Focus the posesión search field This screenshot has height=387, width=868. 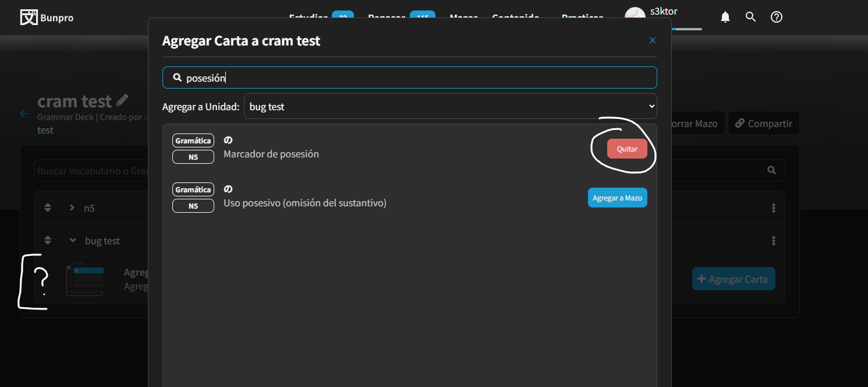(409, 78)
